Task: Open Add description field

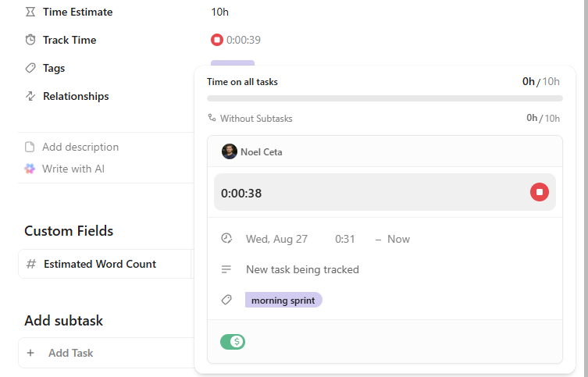Action: coord(80,147)
